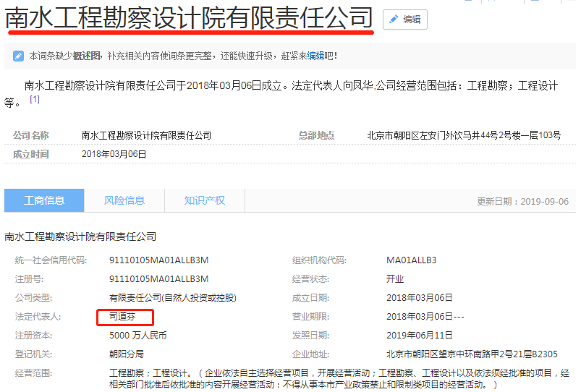Click the 发照日期 value 2019年06月11日

click(x=419, y=336)
